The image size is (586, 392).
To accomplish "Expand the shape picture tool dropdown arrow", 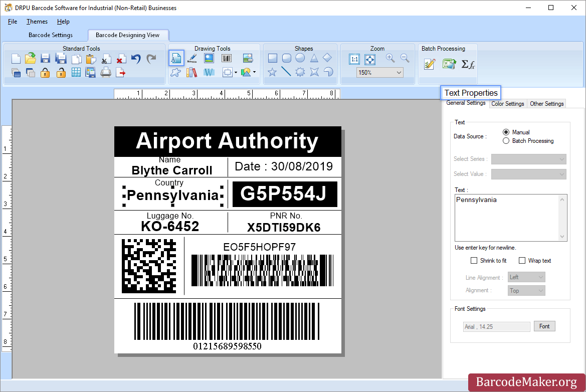I will point(255,72).
